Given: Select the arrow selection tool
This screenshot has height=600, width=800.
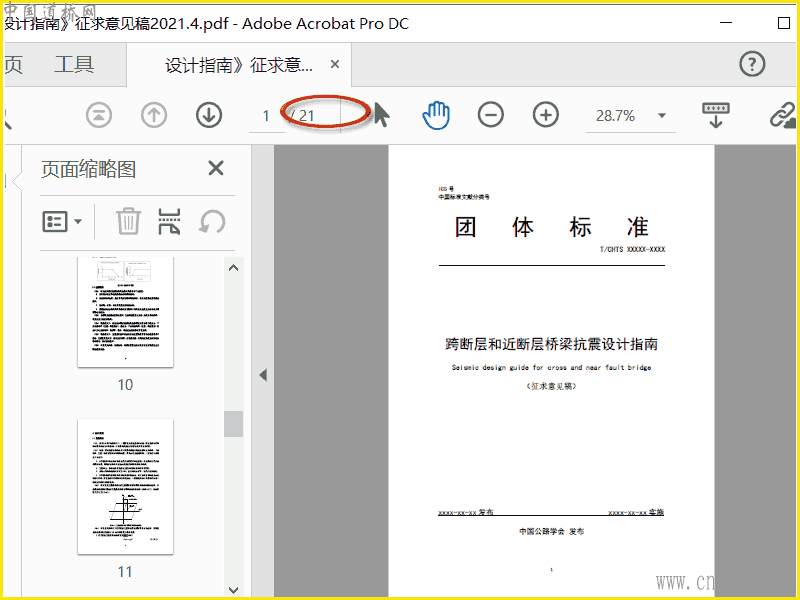Looking at the screenshot, I should pyautogui.click(x=382, y=114).
